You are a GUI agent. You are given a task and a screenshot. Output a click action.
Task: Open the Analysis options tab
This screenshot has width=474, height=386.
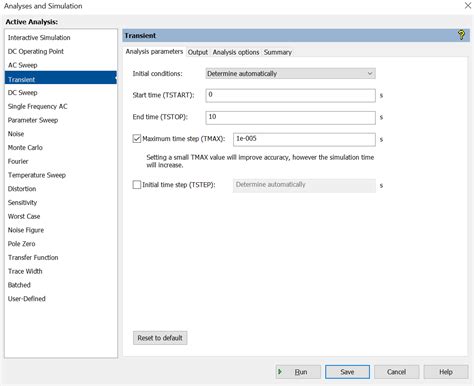236,52
